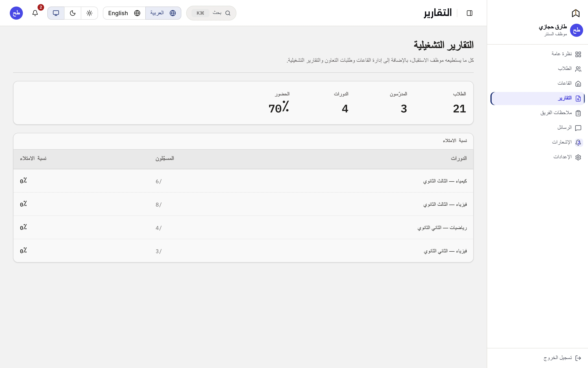The height and width of the screenshot is (368, 588).
Task: Open نظرة عامة from sidebar
Action: click(537, 54)
